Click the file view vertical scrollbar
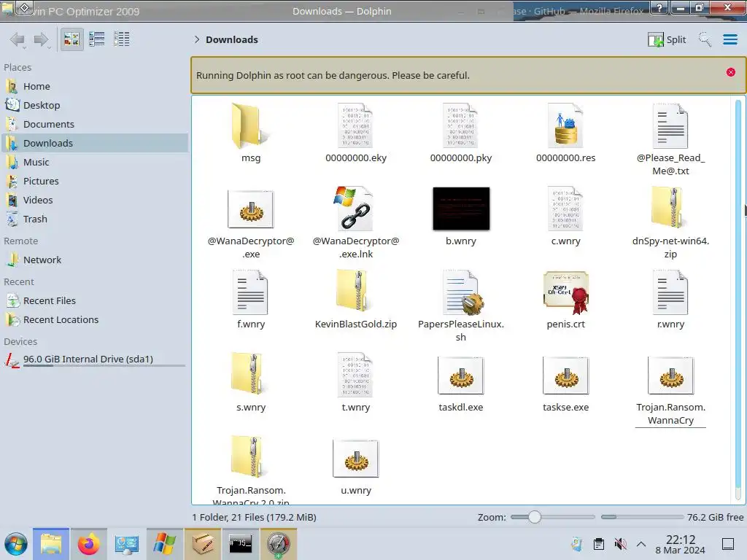Viewport: 747px width, 560px height. point(738,300)
